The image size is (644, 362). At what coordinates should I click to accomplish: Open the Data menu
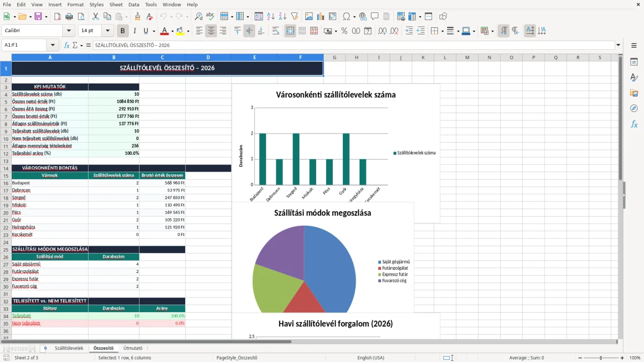click(x=134, y=4)
